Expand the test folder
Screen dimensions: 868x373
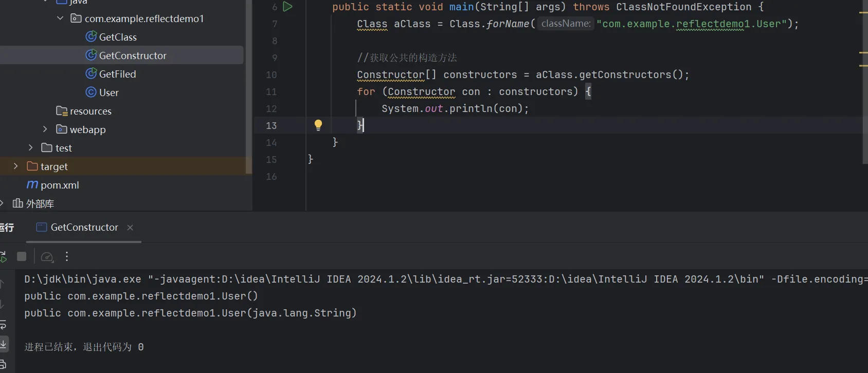(31, 148)
